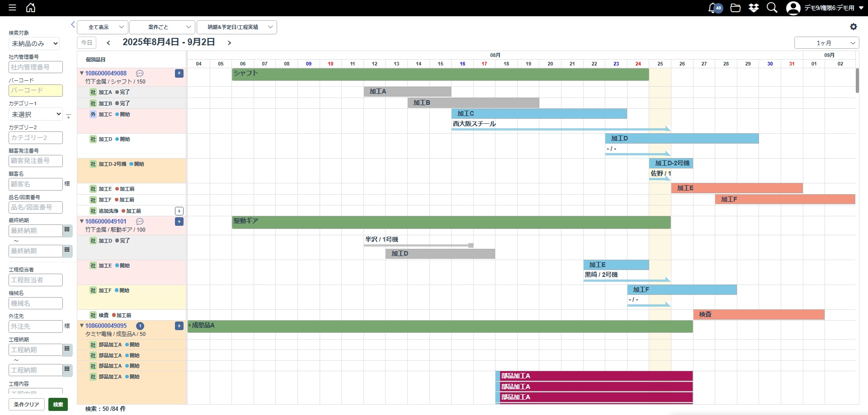Open the 案件ごと grouping menu
Screen dimensions: 868x415
[162, 27]
